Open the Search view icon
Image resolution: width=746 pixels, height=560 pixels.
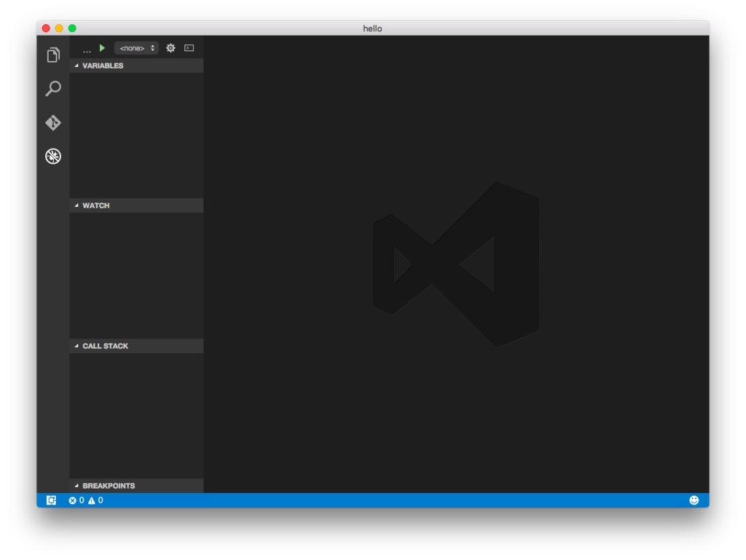(x=53, y=88)
